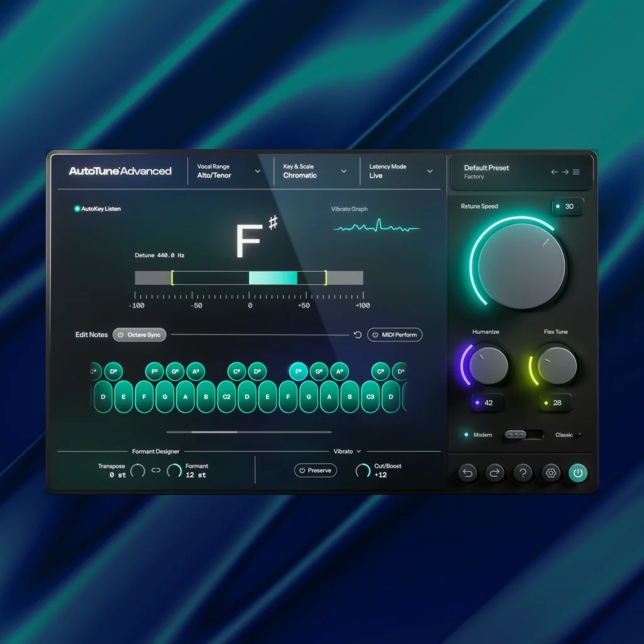Click the Transpose knob

coord(138,470)
